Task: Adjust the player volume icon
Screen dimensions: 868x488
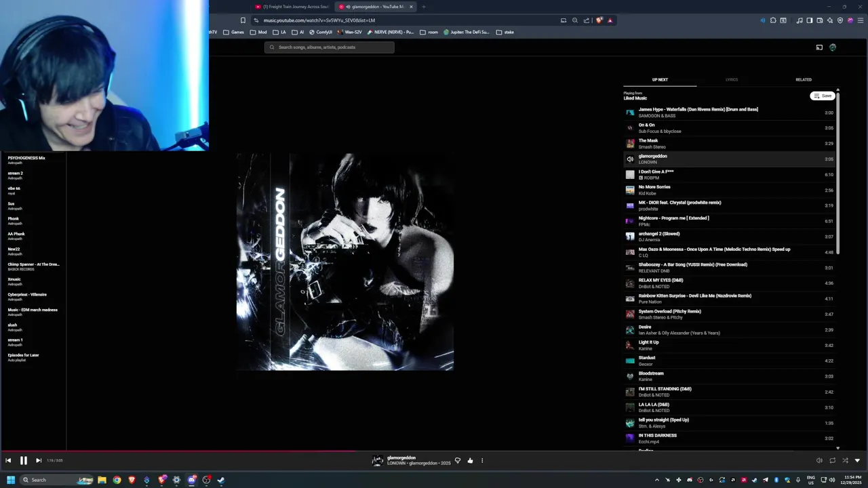Action: click(x=819, y=460)
